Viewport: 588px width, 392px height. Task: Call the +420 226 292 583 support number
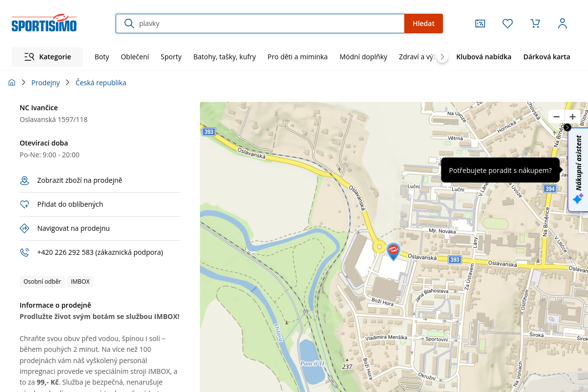(100, 252)
